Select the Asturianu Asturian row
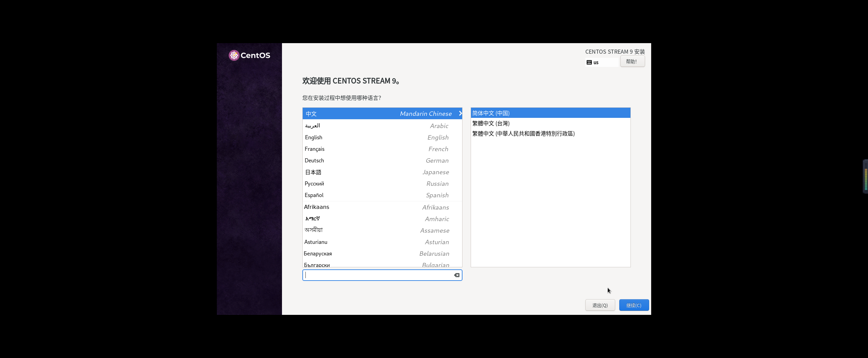The image size is (868, 358). [382, 242]
